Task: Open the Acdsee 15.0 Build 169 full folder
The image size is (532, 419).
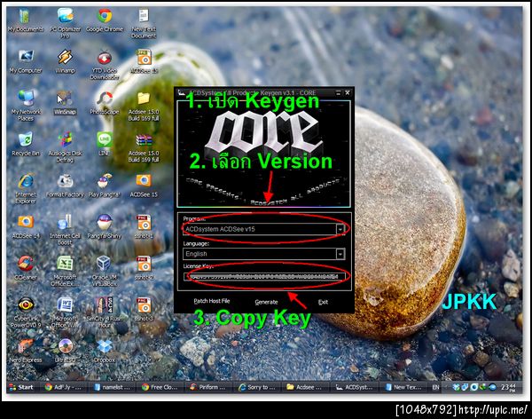Action: [144, 106]
